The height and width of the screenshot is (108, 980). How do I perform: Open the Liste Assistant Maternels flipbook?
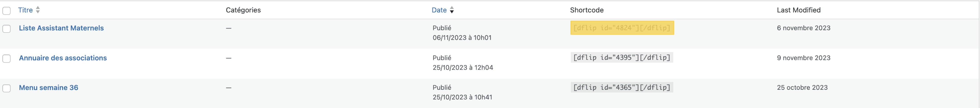[x=61, y=28]
